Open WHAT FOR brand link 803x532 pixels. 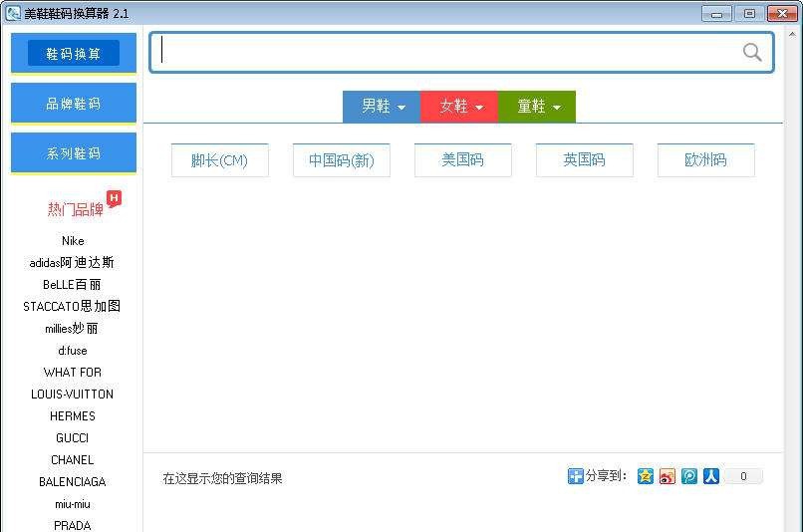point(72,373)
